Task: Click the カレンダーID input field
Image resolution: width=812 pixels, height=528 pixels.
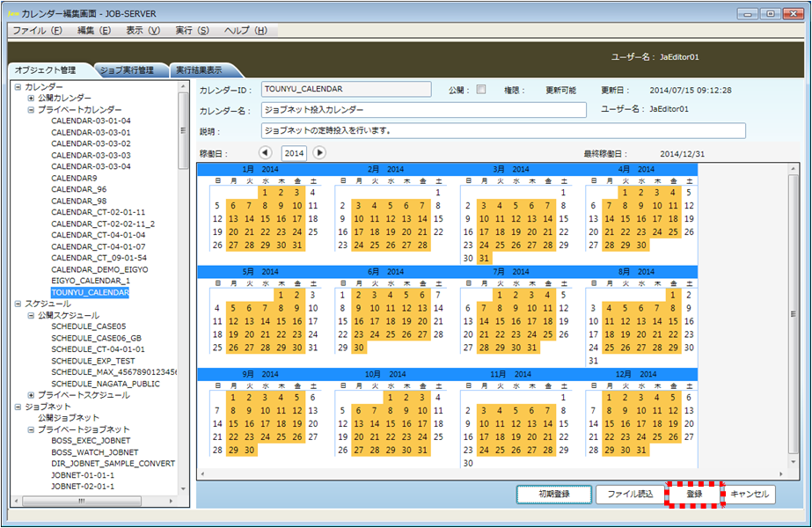Action: pyautogui.click(x=346, y=89)
